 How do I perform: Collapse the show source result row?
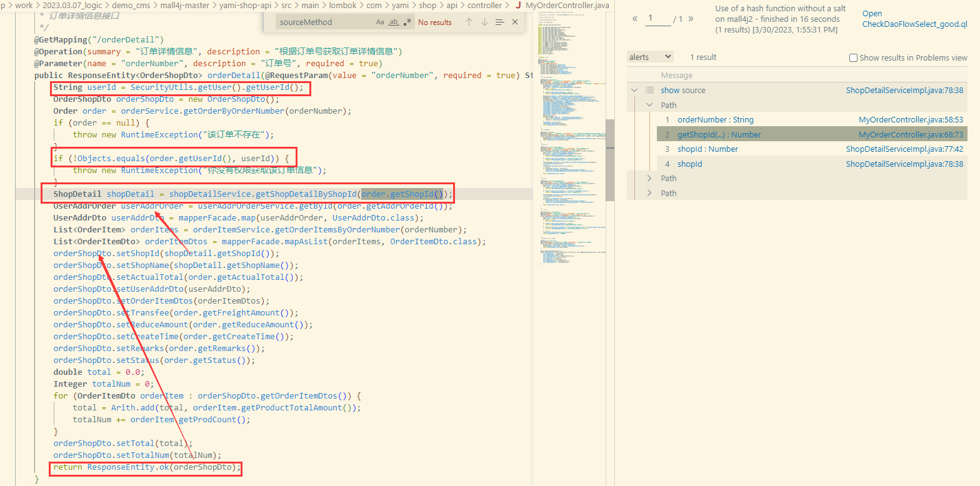[635, 91]
